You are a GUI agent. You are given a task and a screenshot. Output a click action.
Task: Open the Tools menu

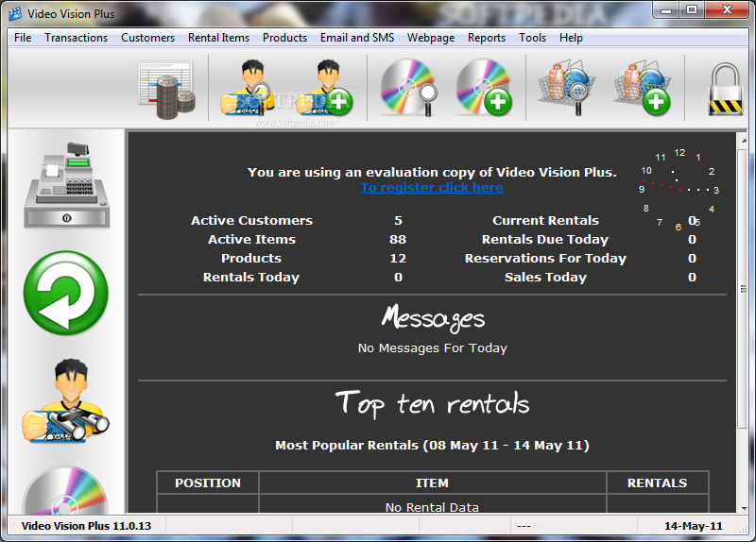click(x=532, y=38)
